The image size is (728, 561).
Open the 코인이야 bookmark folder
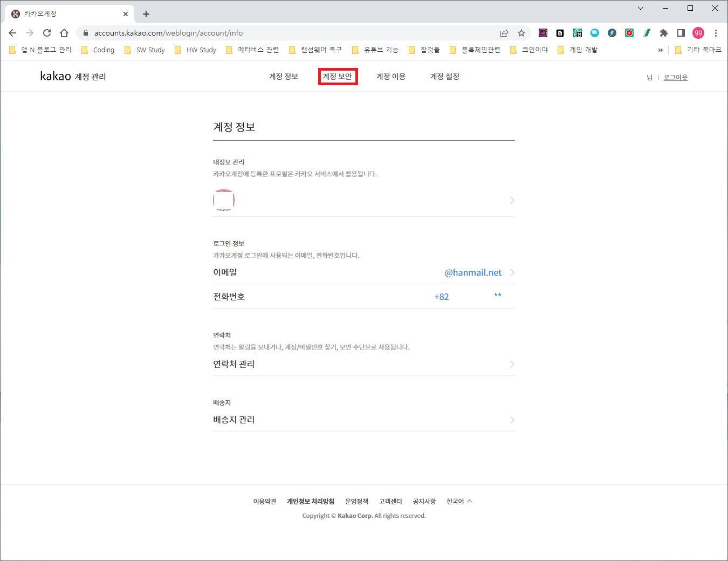[x=528, y=50]
